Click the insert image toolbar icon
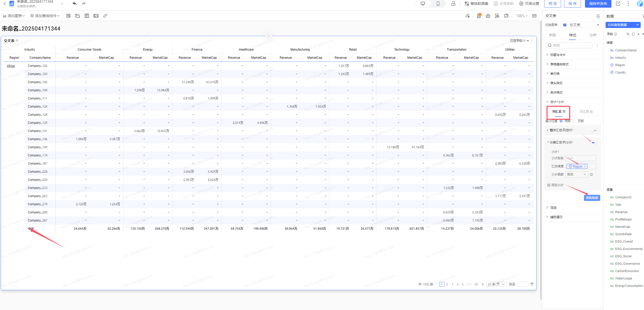Screen dimensions: 644x310 tap(96, 16)
